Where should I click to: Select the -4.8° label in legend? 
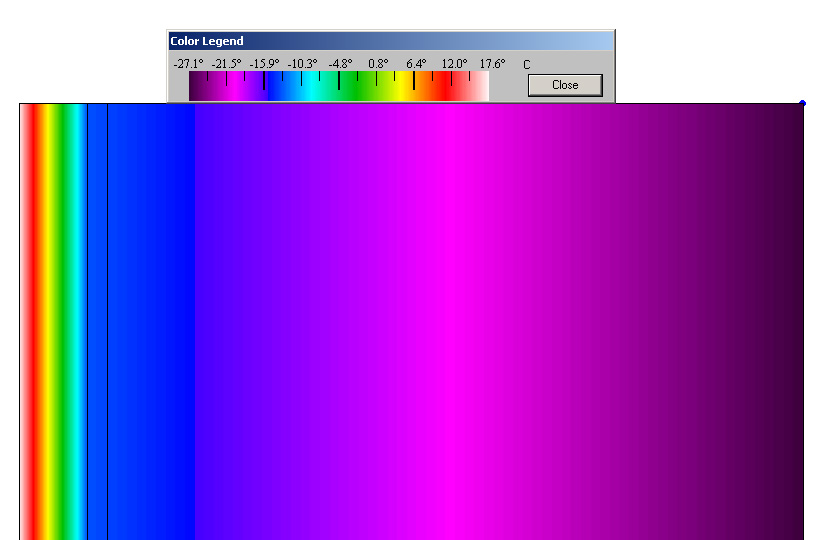[x=340, y=64]
